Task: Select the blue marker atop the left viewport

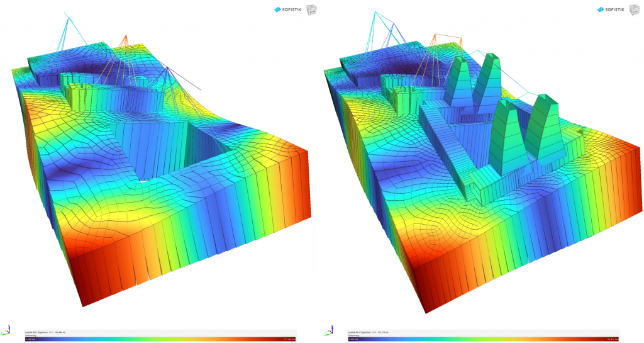Action: coord(277,9)
